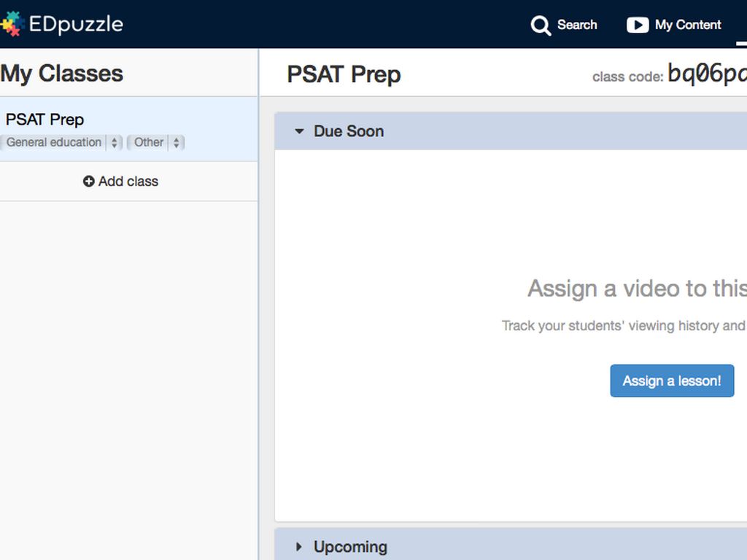
Task: Click the EDpuzzle puzzle piece logo
Action: 12,24
